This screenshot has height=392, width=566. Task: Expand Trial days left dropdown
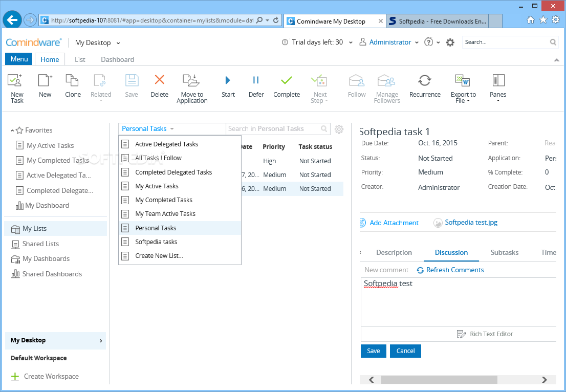coord(351,42)
